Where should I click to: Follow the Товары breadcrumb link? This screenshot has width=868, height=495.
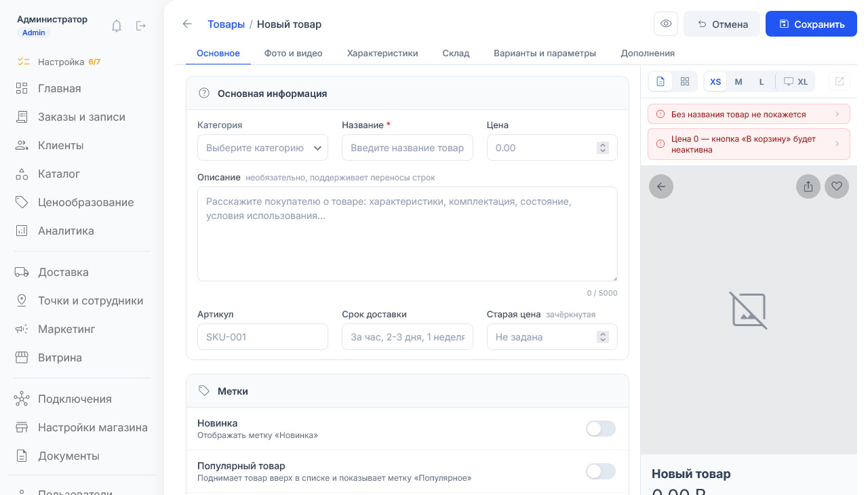[226, 24]
